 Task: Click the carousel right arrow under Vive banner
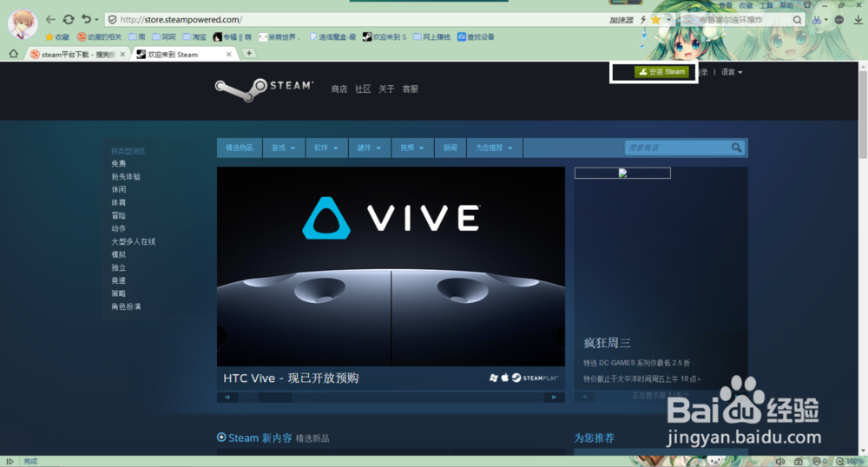point(554,397)
